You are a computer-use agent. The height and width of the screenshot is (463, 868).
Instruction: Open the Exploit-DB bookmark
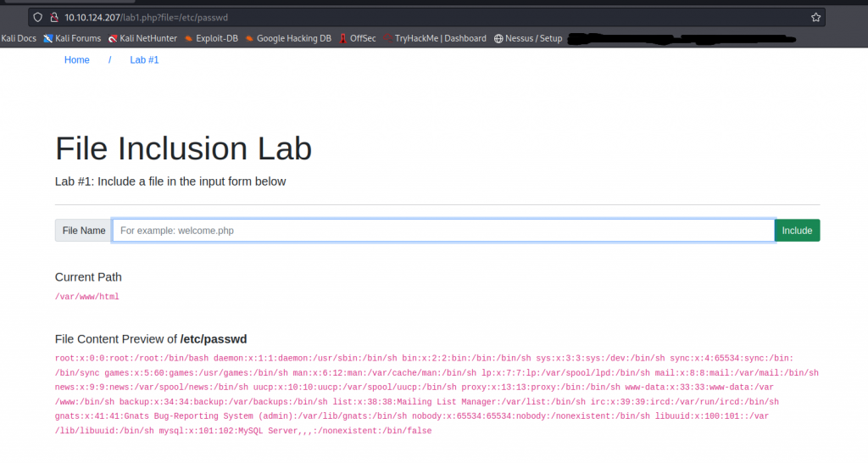(210, 38)
